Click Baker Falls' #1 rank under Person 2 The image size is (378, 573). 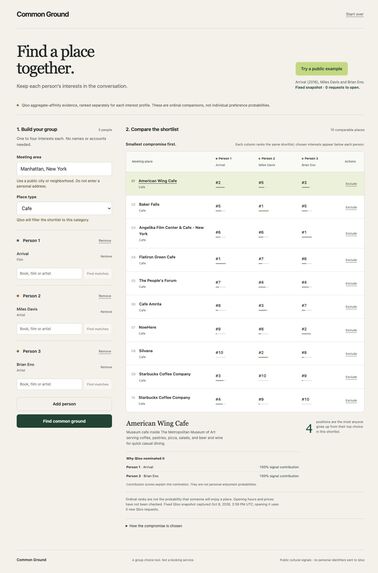point(261,206)
